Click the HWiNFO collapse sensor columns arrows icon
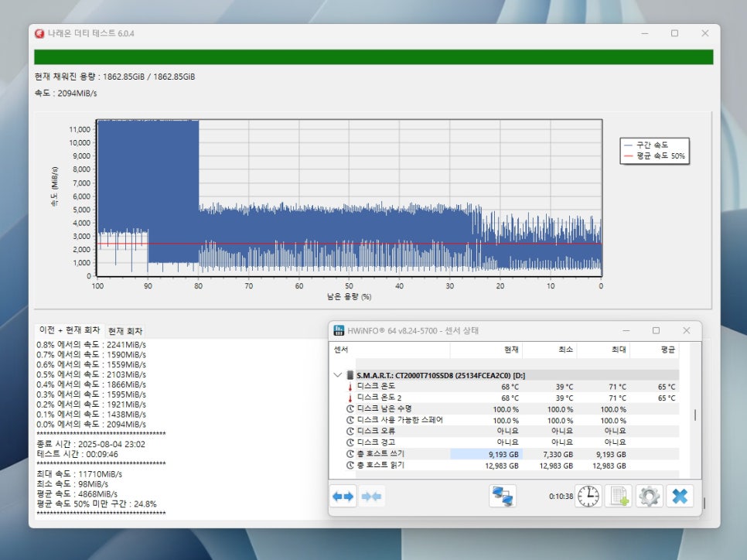 coord(371,496)
